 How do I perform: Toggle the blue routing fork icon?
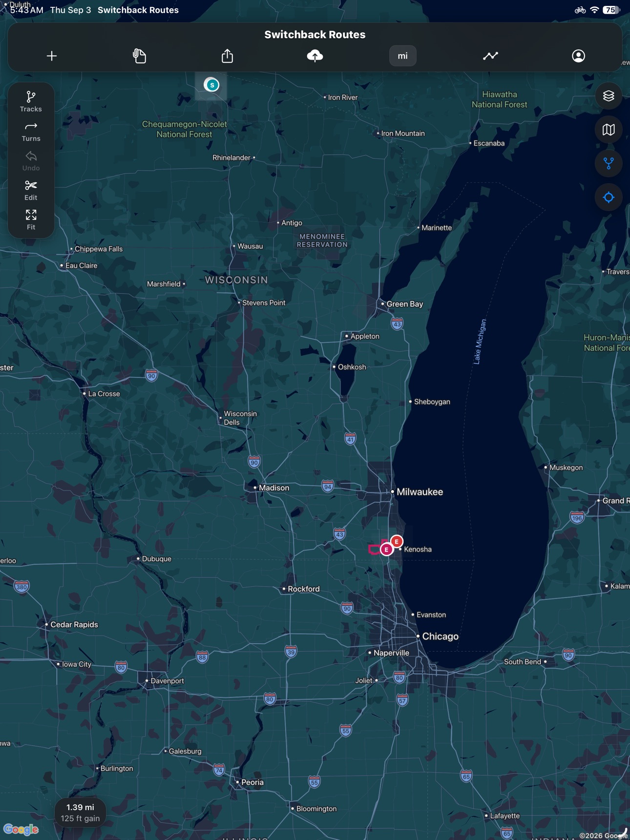609,164
